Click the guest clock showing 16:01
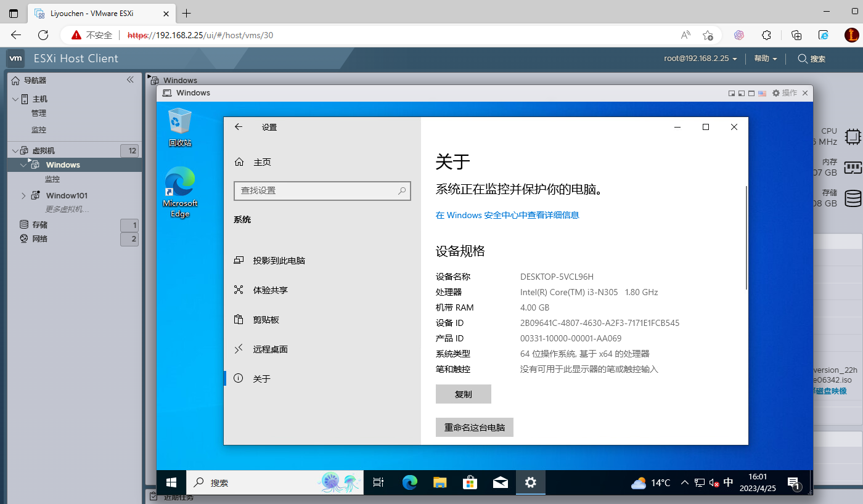 [x=758, y=482]
